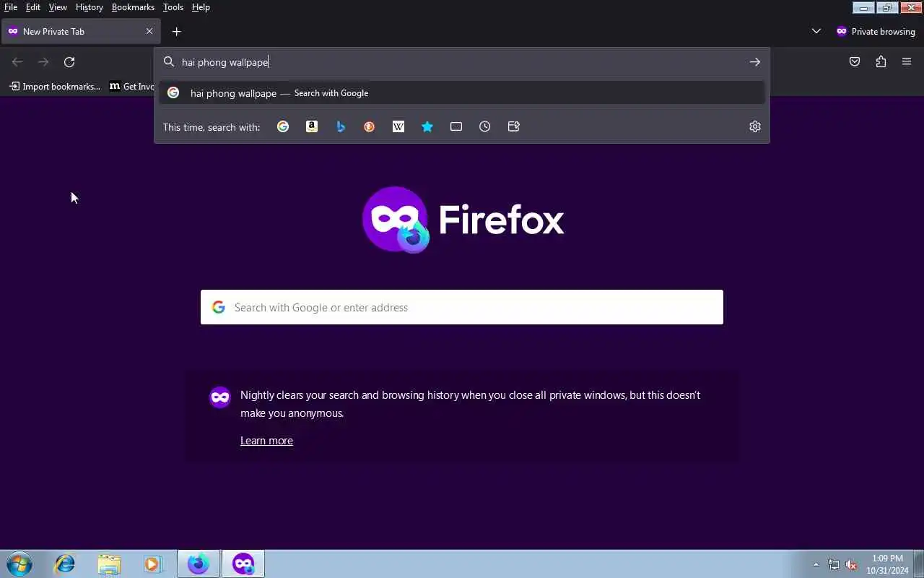Open the View menu
Viewport: 924px width, 578px height.
[x=58, y=7]
